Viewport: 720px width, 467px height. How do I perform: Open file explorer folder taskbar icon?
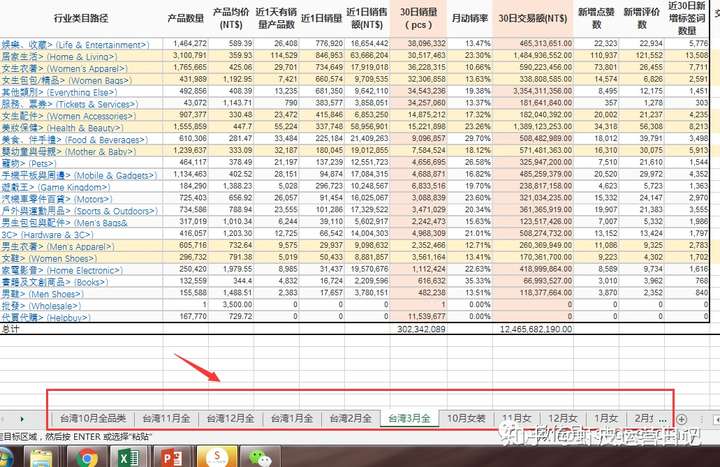tap(42, 457)
